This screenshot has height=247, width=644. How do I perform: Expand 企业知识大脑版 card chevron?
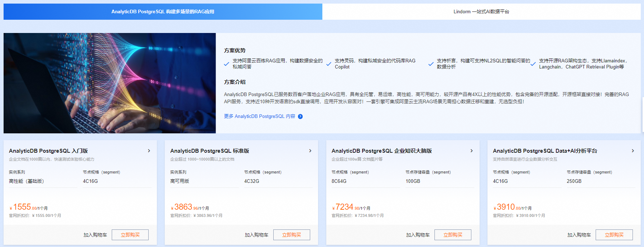(x=472, y=151)
